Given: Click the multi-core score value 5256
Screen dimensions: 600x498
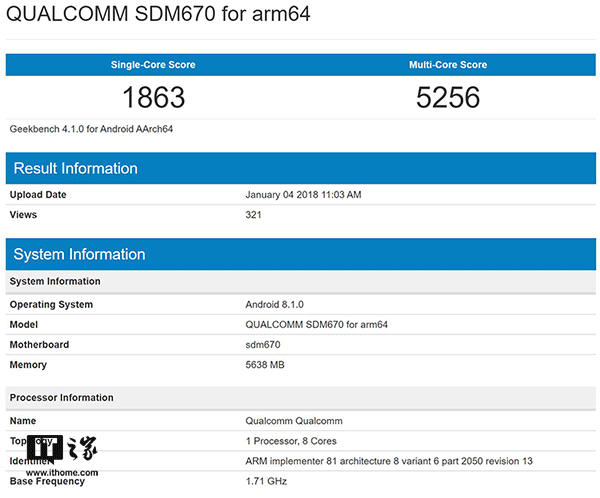Looking at the screenshot, I should 448,98.
